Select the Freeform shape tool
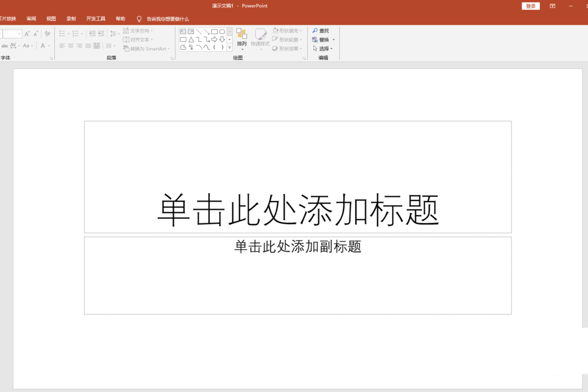 183,47
